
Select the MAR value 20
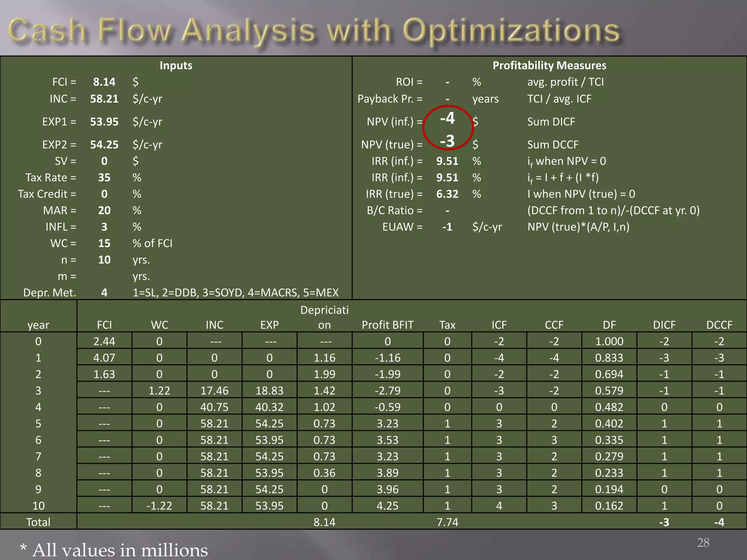click(104, 210)
